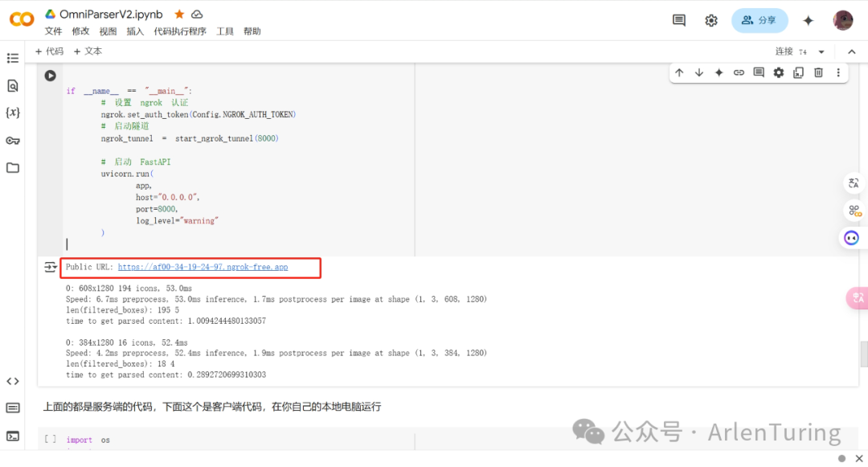Close the bottom status bar X
This screenshot has width=868, height=467.
pos(859,459)
